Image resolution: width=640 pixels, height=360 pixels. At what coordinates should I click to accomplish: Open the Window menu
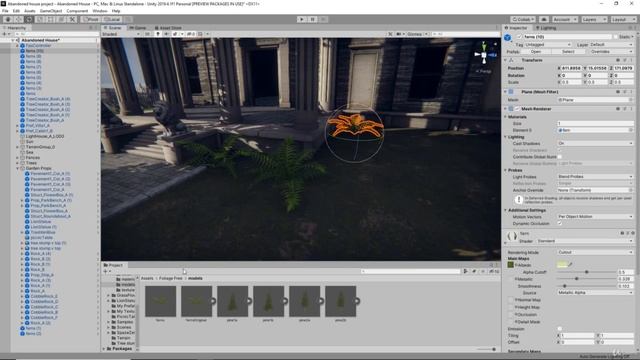(100, 11)
